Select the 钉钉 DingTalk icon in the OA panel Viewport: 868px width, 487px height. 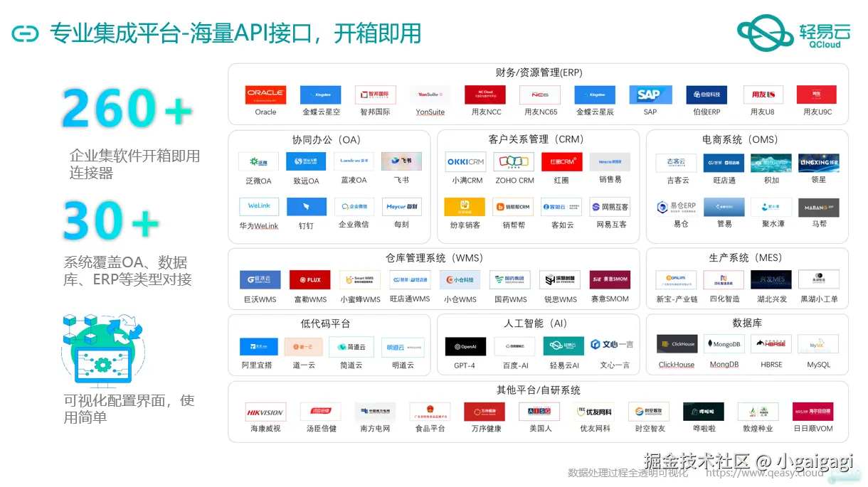pyautogui.click(x=307, y=207)
